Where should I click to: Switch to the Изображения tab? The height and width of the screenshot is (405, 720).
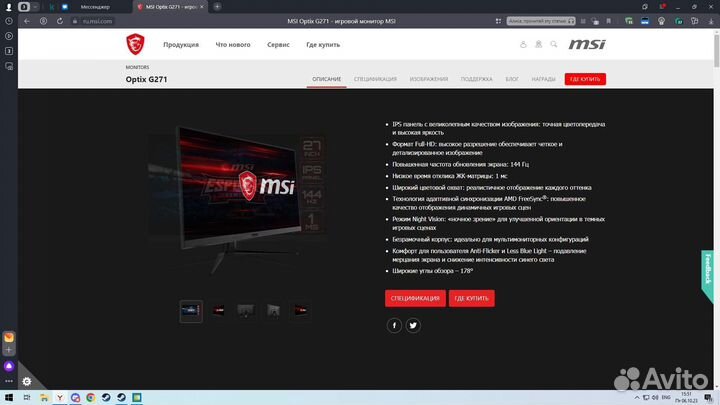click(x=428, y=79)
